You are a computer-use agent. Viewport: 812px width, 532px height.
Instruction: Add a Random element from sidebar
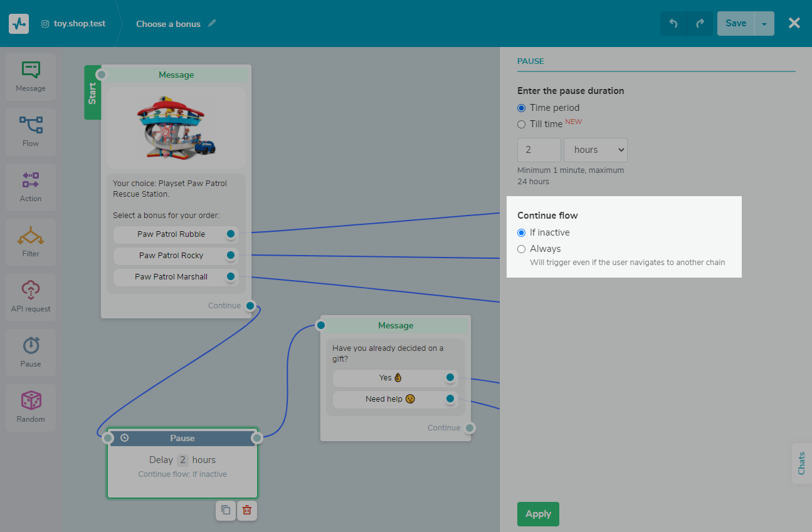pos(31,407)
